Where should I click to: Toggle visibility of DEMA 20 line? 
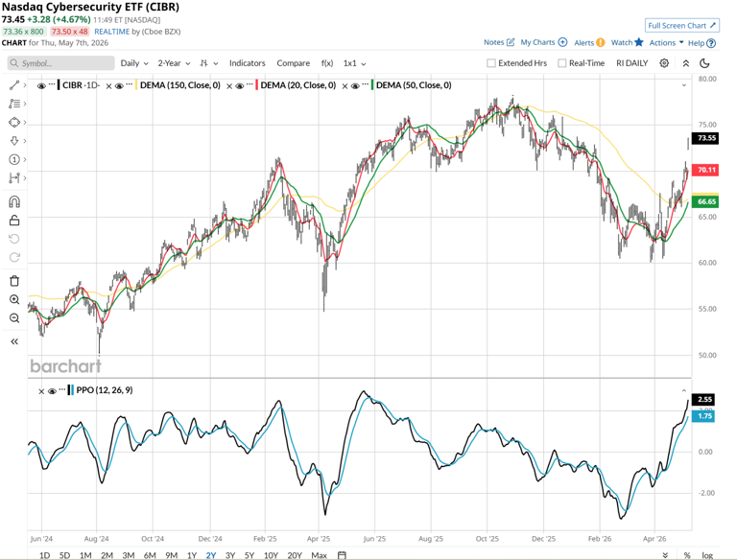click(x=240, y=86)
